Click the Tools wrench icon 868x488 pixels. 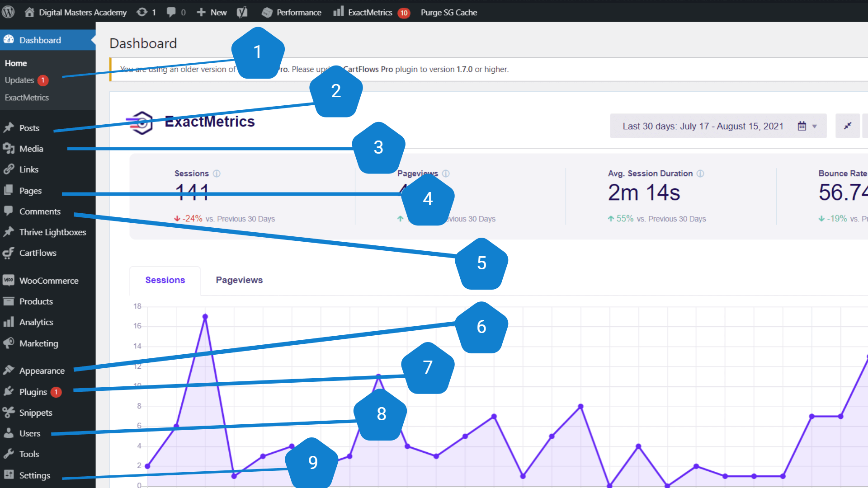coord(9,454)
